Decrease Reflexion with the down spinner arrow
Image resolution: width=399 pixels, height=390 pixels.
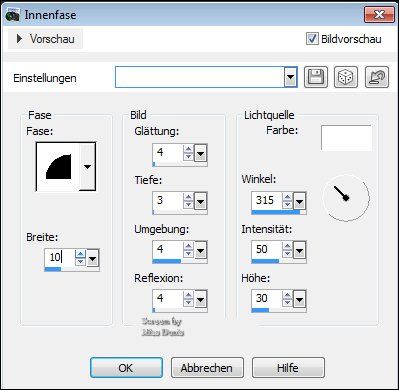[x=188, y=303]
